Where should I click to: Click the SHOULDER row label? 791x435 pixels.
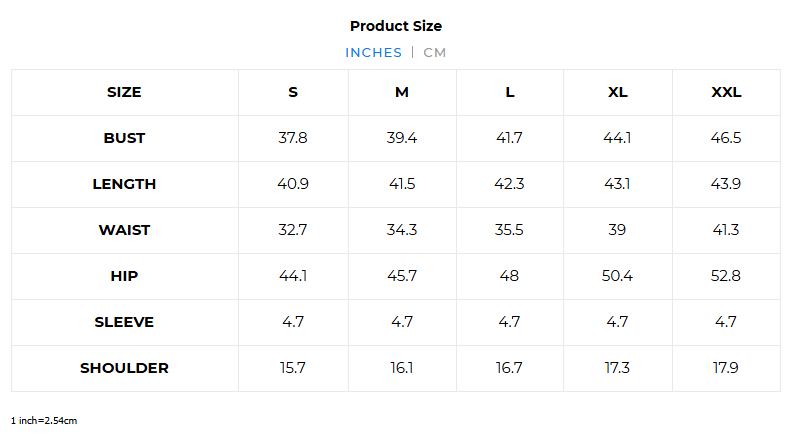click(x=124, y=368)
